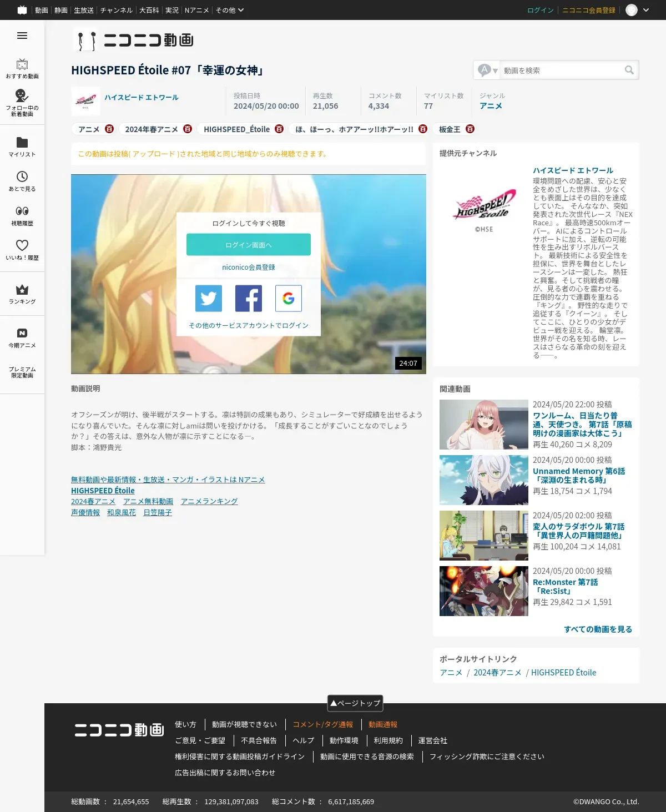This screenshot has width=666, height=812.
Task: Open Unnamed Memory 第6話 thumbnail
Action: (484, 480)
